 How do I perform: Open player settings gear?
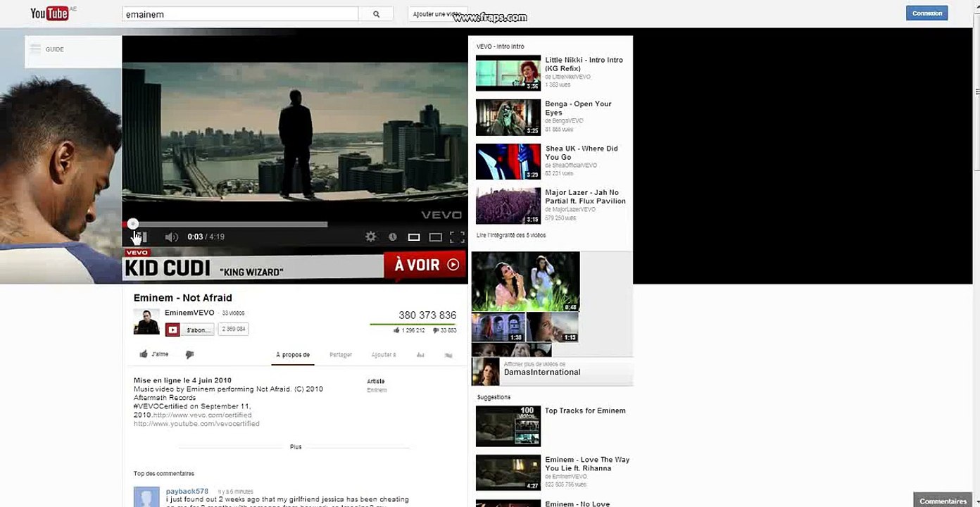371,237
